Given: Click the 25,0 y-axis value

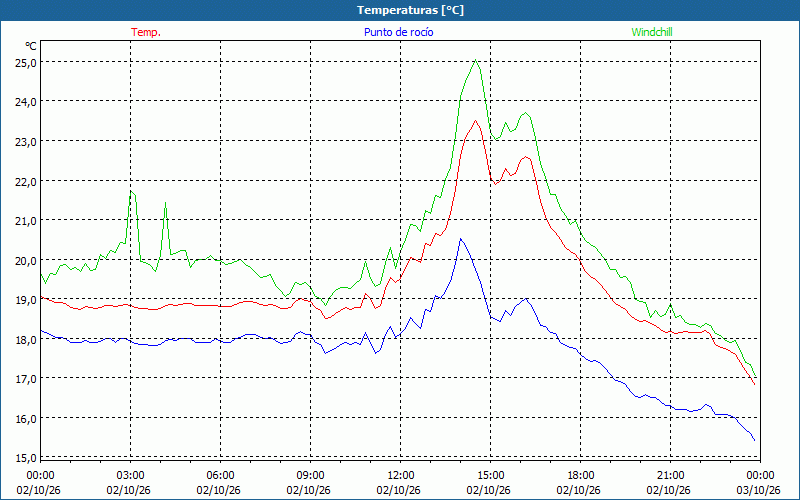Looking at the screenshot, I should tap(26, 63).
